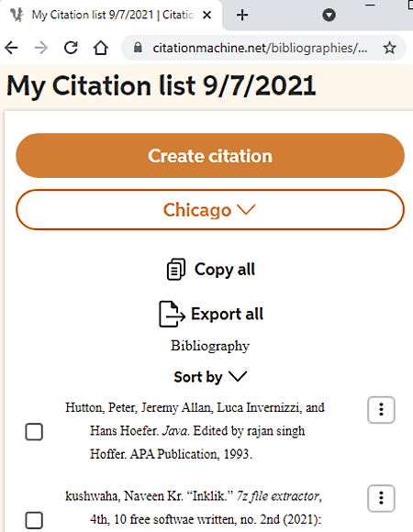Click the lock icon in the address bar

[x=138, y=48]
